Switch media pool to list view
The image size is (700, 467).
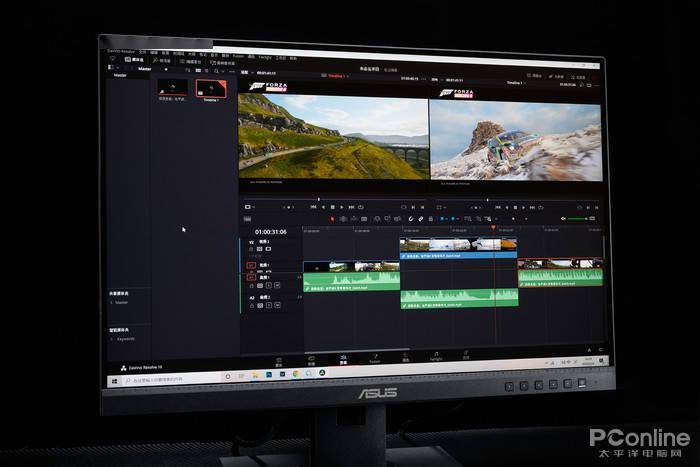[206, 71]
